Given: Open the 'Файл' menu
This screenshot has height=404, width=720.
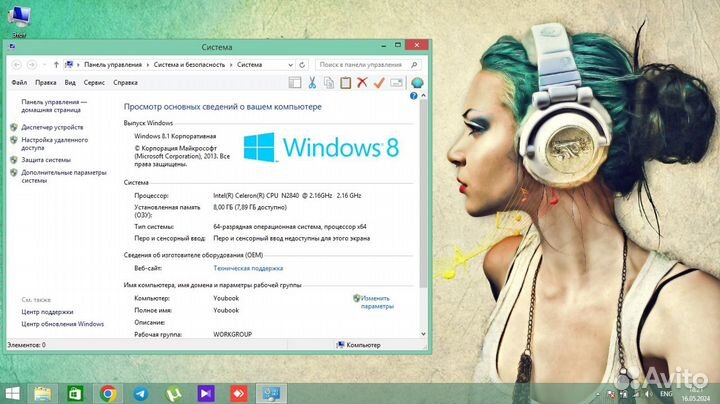Looking at the screenshot, I should point(19,83).
